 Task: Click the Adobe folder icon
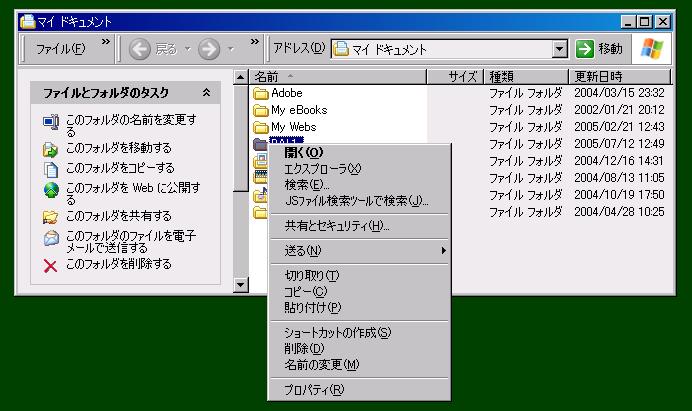point(261,93)
